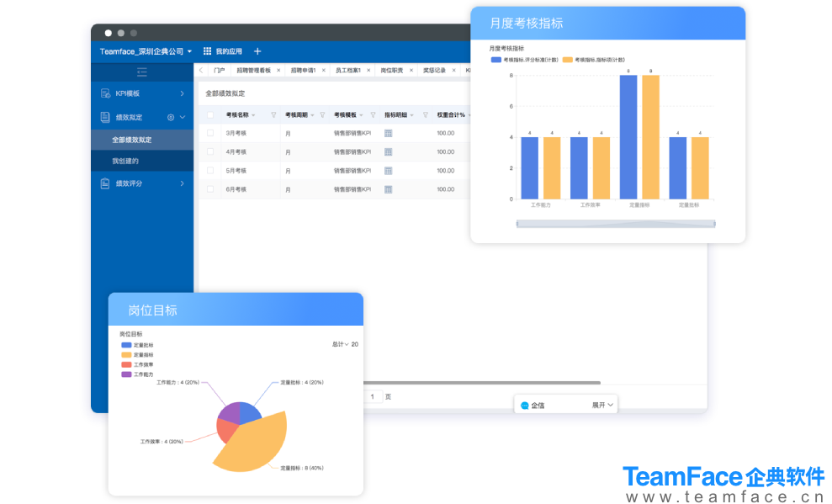Switch to the 员工档案1 tab

click(x=348, y=71)
